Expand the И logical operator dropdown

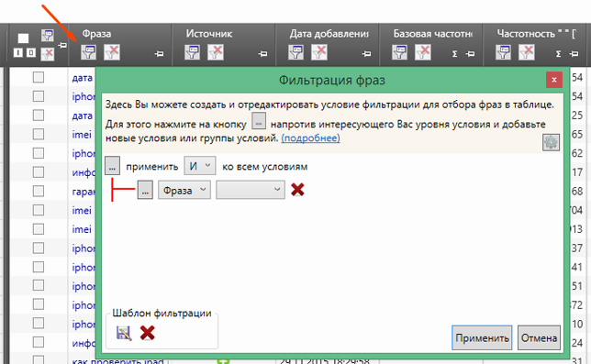pos(200,166)
